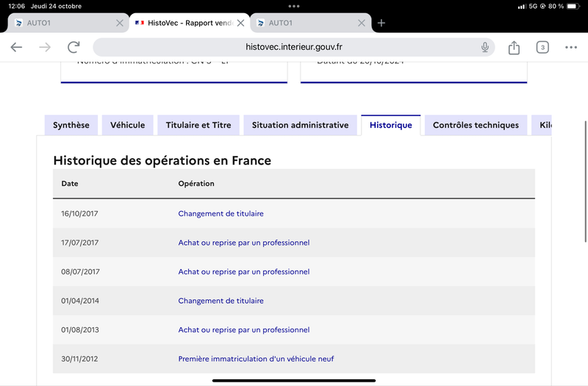Viewport: 588px width, 386px height.
Task: Open the Contrôles techniques tab
Action: point(476,125)
